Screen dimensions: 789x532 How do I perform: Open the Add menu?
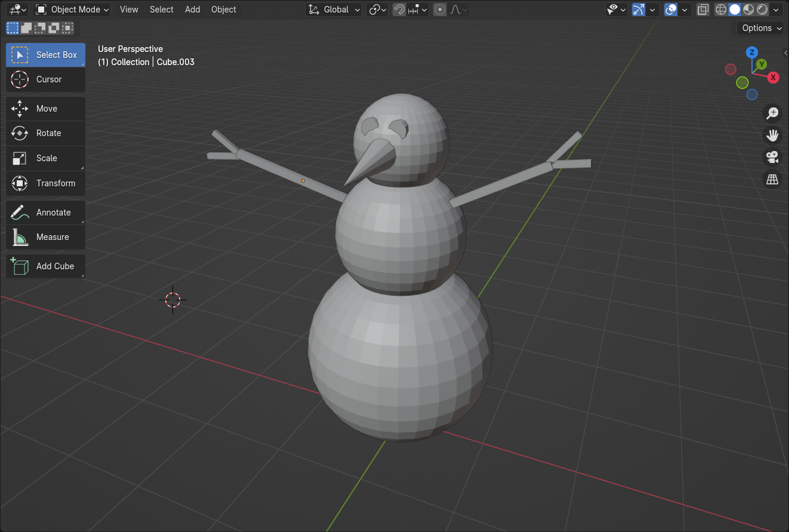point(192,9)
